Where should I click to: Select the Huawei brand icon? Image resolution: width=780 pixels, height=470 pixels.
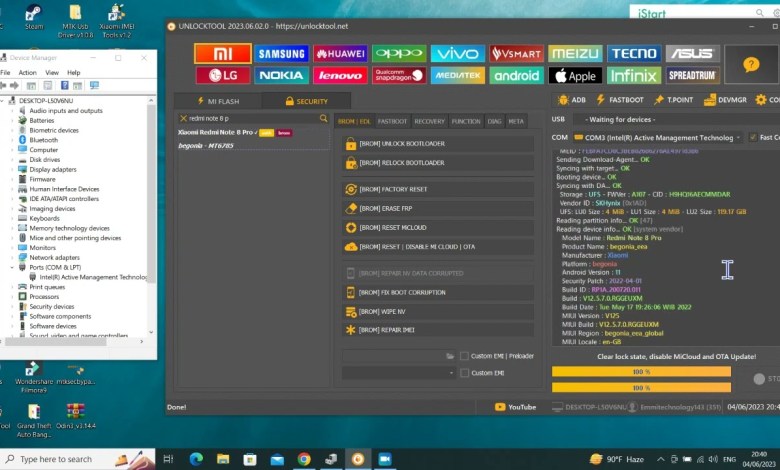340,53
